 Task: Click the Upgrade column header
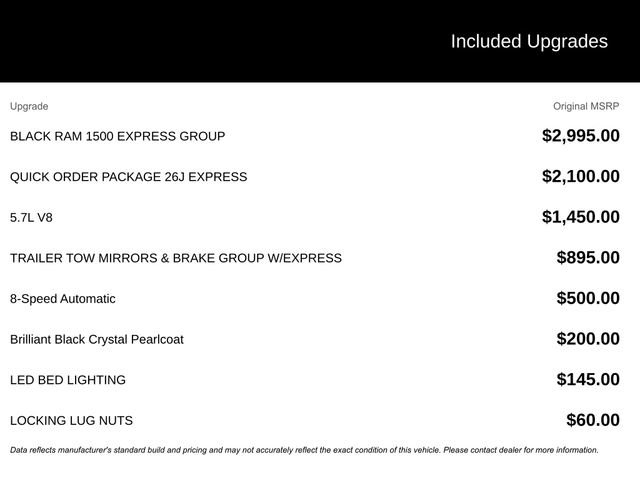tap(29, 106)
